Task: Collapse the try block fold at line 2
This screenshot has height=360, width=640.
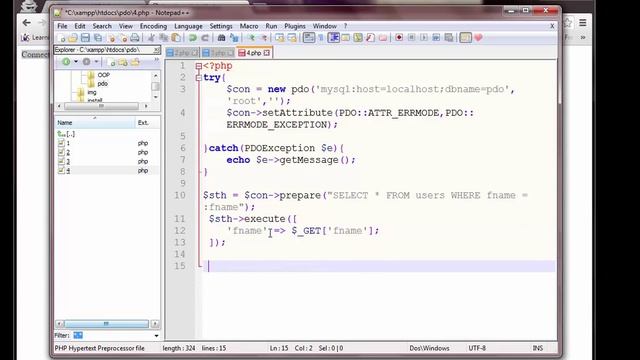Action: (198, 78)
